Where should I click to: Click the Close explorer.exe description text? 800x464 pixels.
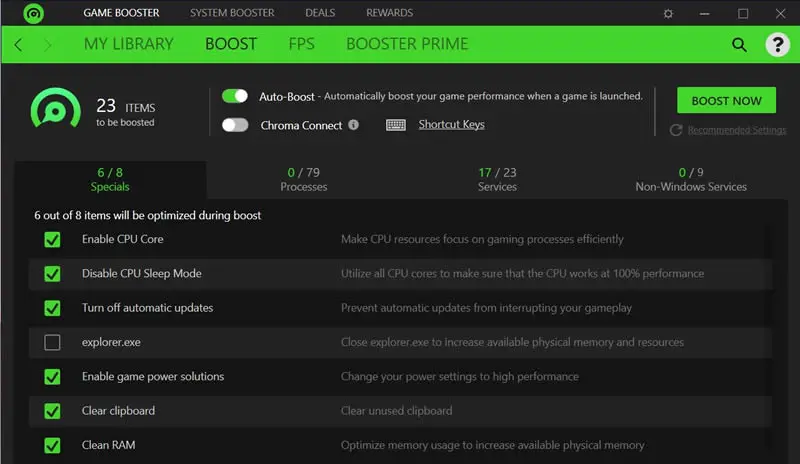click(x=512, y=342)
